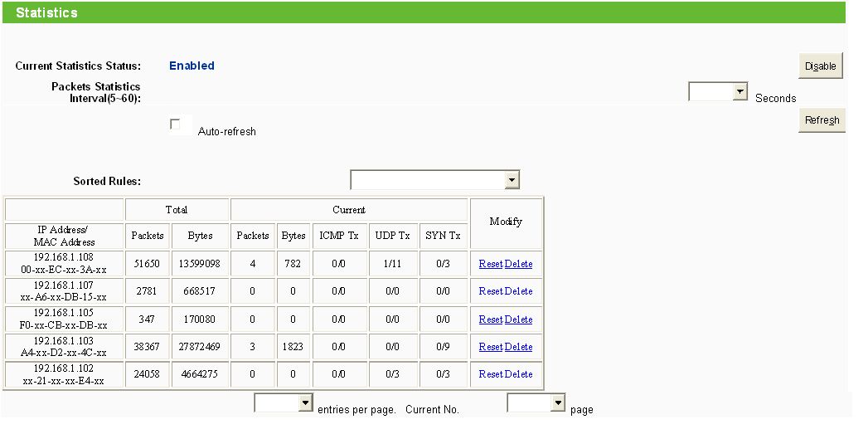
Task: Delete the 192.168.1.107 entry
Action: pyautogui.click(x=519, y=291)
